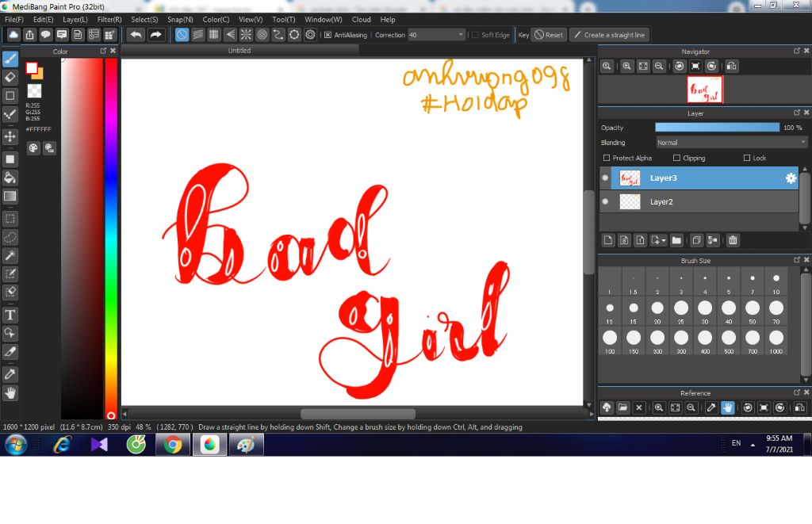Open Internet Explorer from the taskbar

coord(62,445)
